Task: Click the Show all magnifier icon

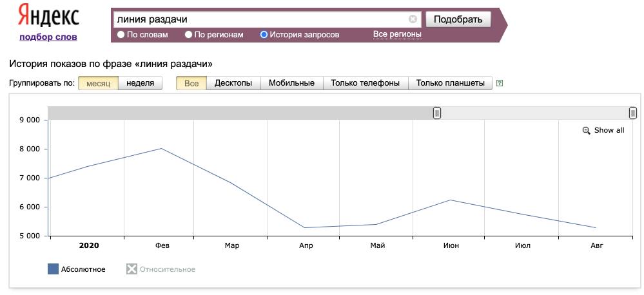Action: coord(586,130)
